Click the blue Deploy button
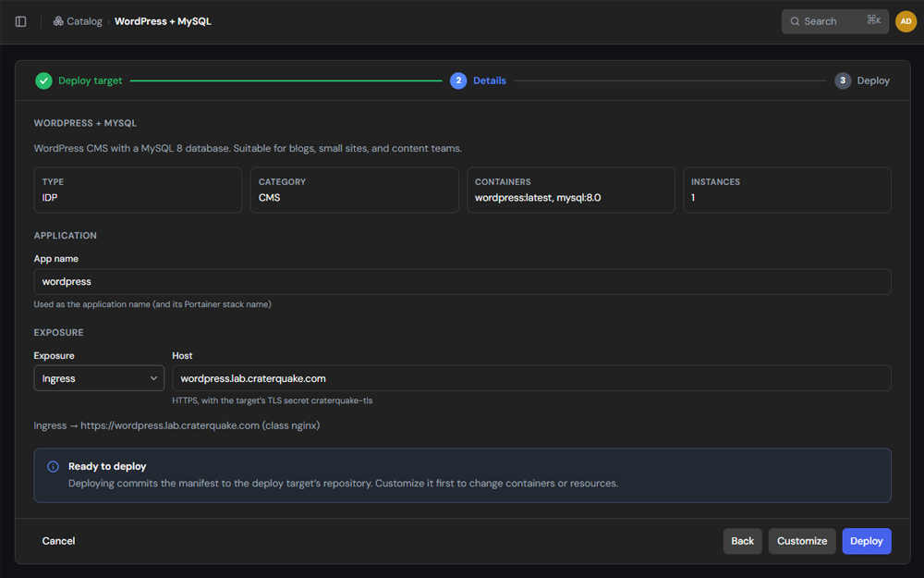Viewport: 924px width, 578px height. tap(867, 541)
